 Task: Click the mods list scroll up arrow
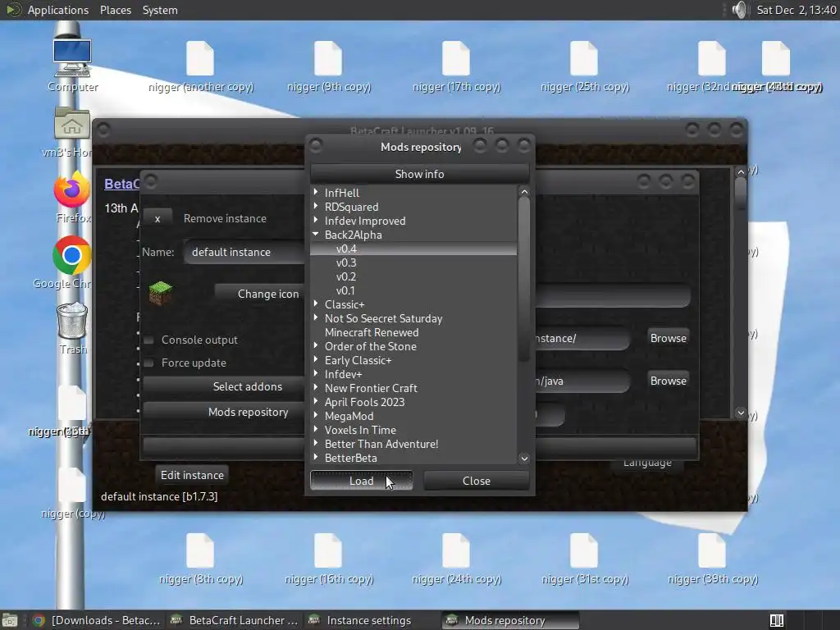[524, 191]
